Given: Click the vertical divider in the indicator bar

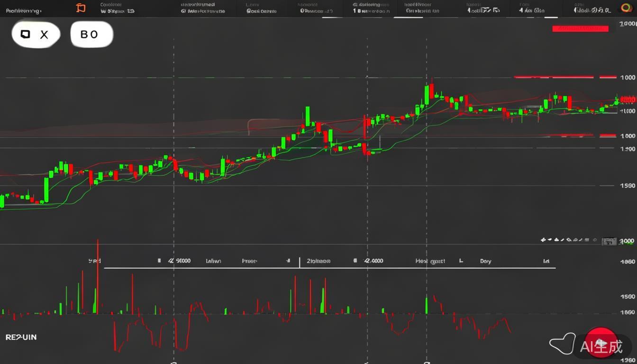Looking at the screenshot, I should (300, 262).
